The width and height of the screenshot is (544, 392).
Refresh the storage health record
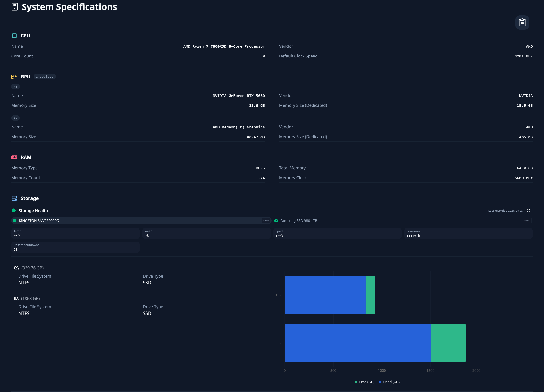click(529, 211)
